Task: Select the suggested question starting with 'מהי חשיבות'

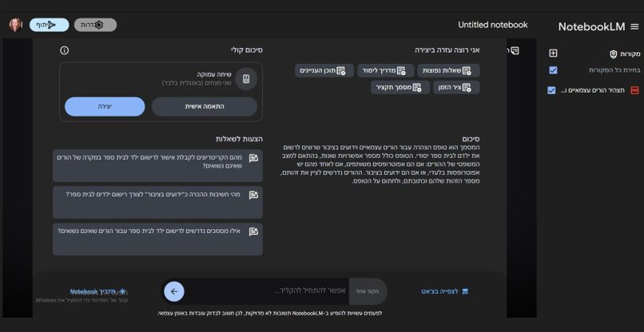Action: 157,202
